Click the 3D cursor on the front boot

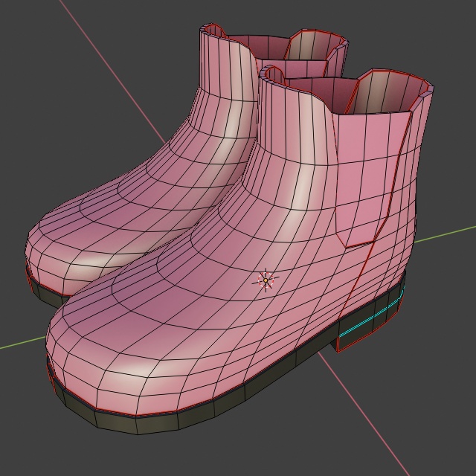[x=266, y=280]
